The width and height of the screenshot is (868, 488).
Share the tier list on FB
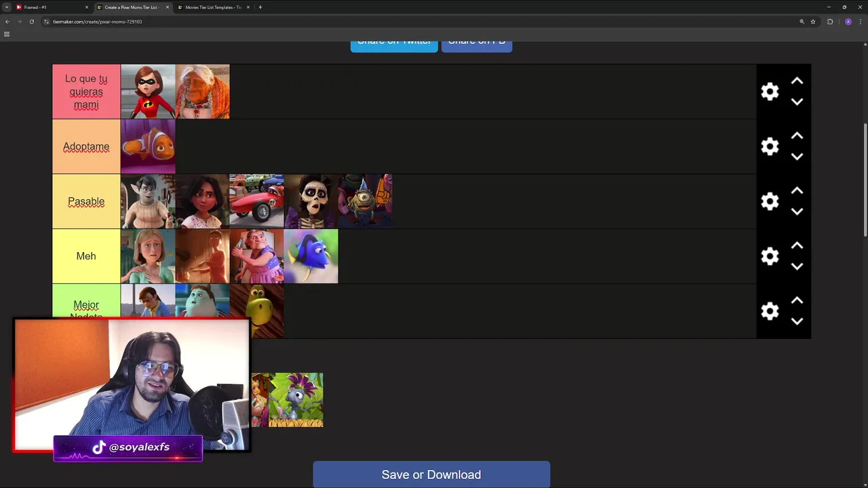477,45
